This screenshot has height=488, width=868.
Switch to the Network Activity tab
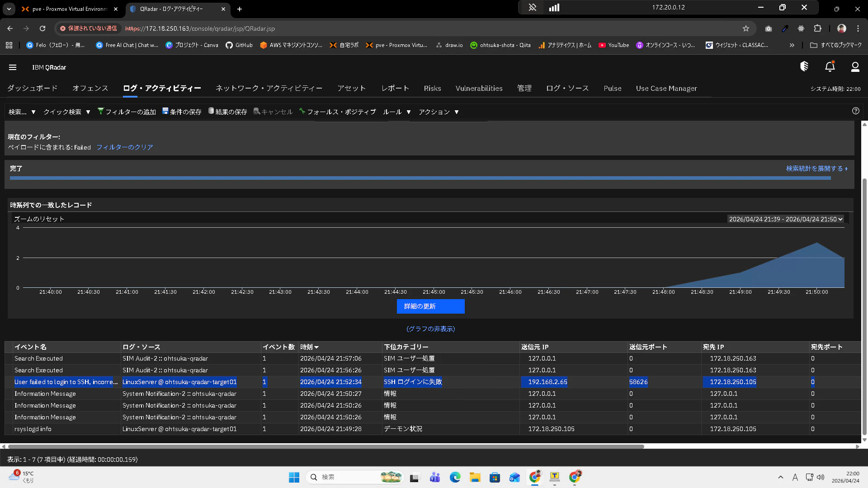pyautogui.click(x=269, y=89)
